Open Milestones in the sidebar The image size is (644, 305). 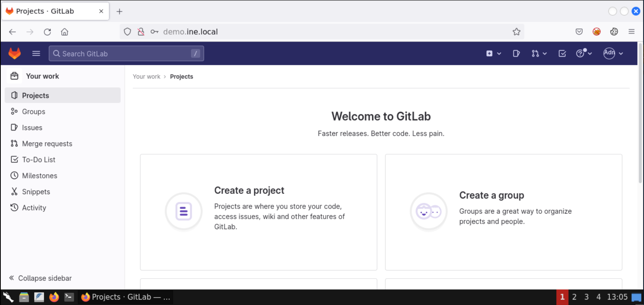(63, 176)
